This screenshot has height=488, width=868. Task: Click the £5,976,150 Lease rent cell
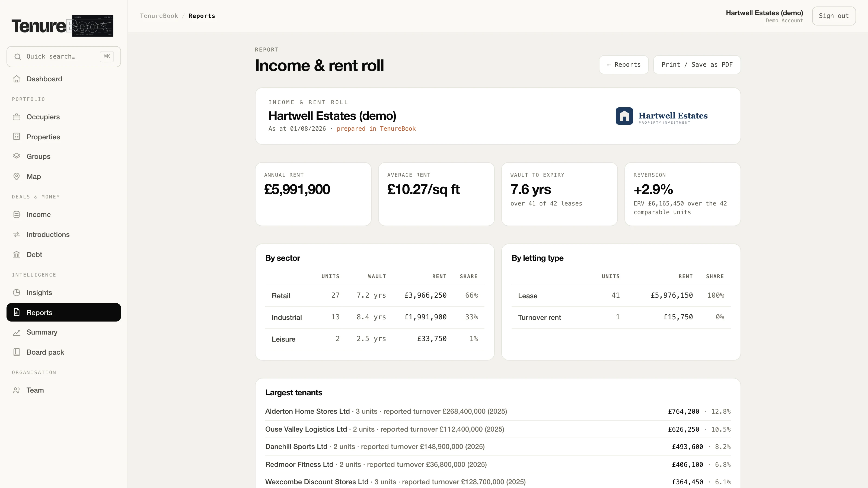(x=672, y=295)
